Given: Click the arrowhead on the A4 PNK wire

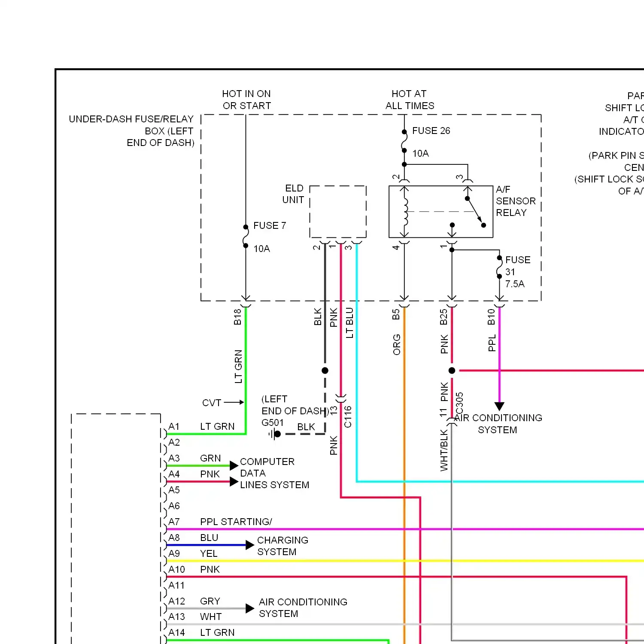Looking at the screenshot, I should [x=234, y=482].
